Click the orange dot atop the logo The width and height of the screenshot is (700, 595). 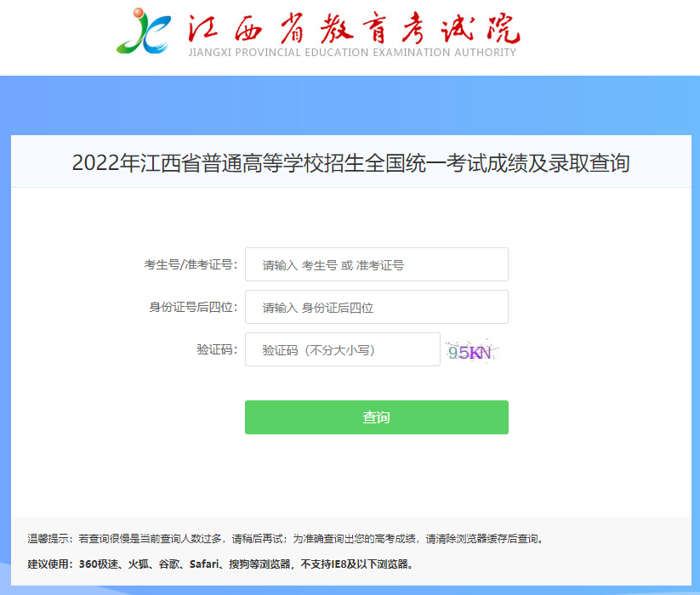point(139,13)
